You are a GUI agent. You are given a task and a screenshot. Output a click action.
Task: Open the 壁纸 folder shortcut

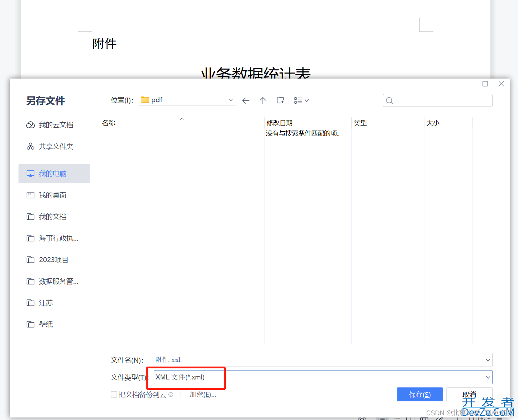(54, 324)
